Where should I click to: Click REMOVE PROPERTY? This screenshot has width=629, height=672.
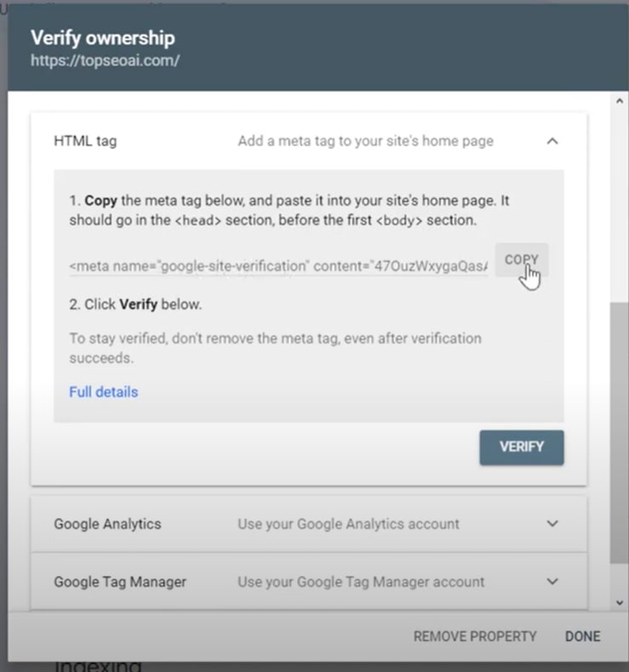click(x=475, y=636)
